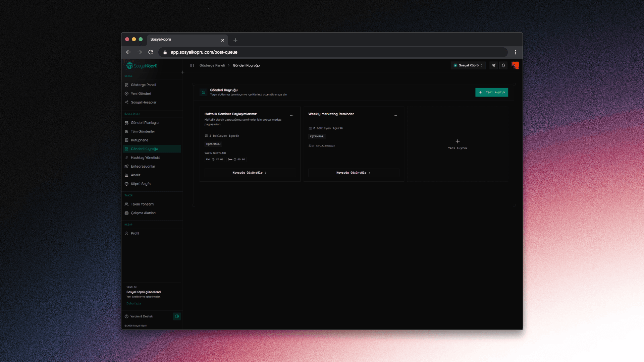The height and width of the screenshot is (362, 644).
Task: Toggle the theme switch icon beside Yardım & Destek
Action: [177, 316]
